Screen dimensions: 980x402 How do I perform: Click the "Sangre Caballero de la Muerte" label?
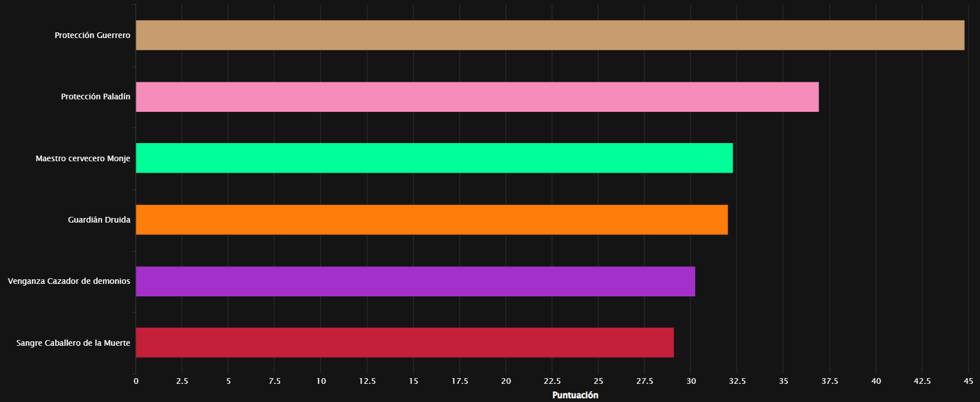tap(73, 343)
